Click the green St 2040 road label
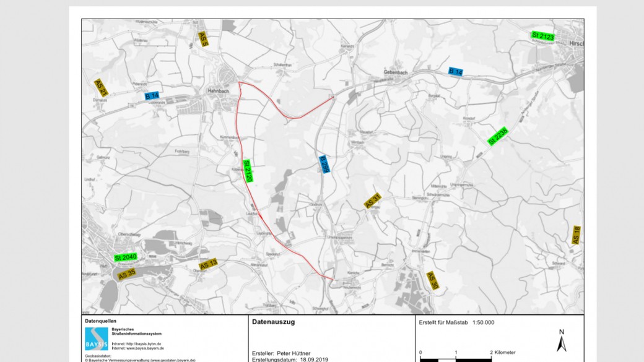This screenshot has width=644, height=362. pyautogui.click(x=125, y=257)
